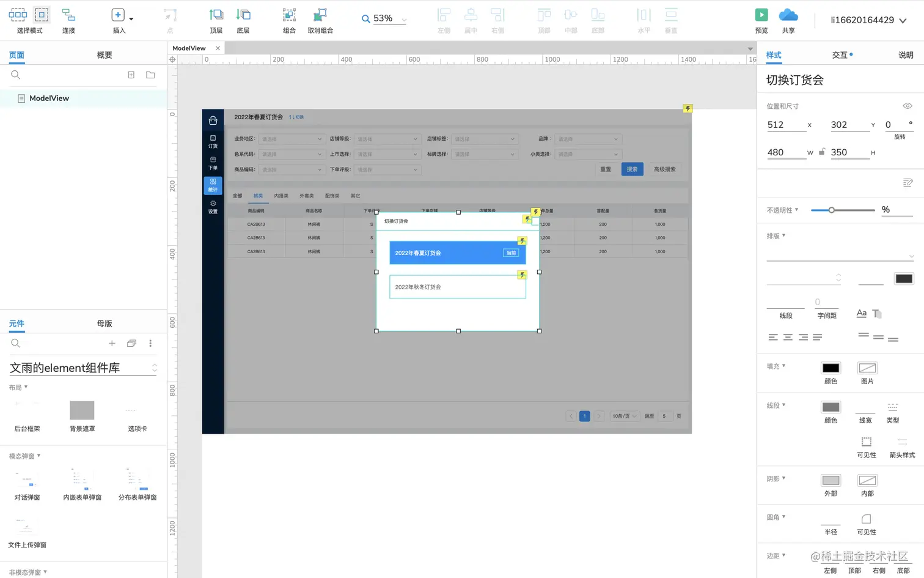Switch to the 母版 masters tab

click(105, 324)
